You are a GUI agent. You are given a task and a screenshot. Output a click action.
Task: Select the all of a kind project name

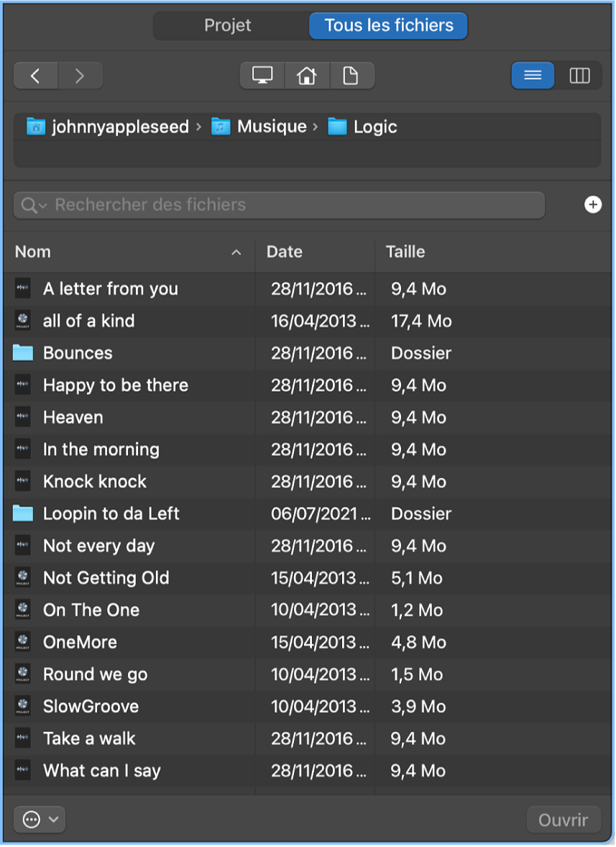click(89, 321)
